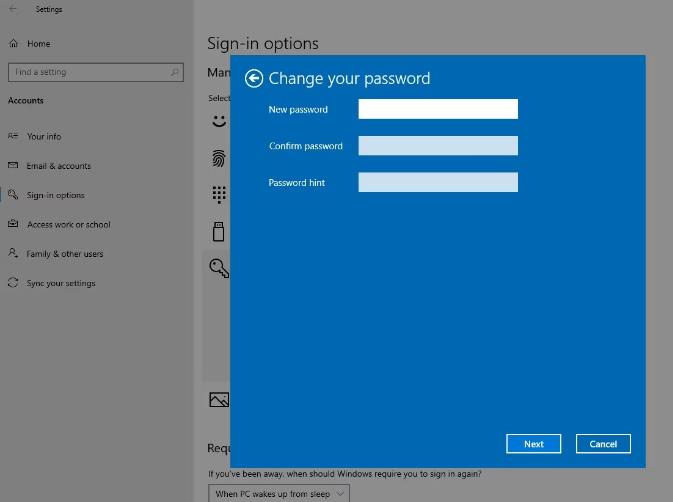The width and height of the screenshot is (673, 502).
Task: Focus the New password field
Action: [438, 109]
